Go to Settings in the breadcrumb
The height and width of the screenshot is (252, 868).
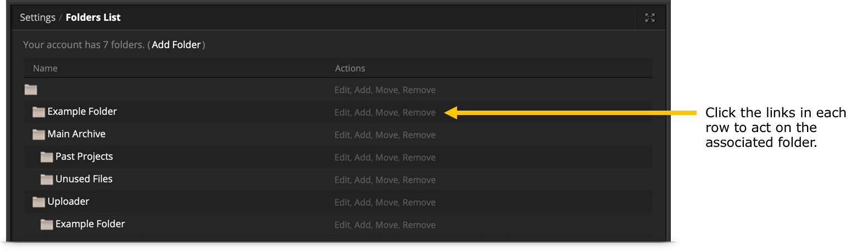pos(37,18)
